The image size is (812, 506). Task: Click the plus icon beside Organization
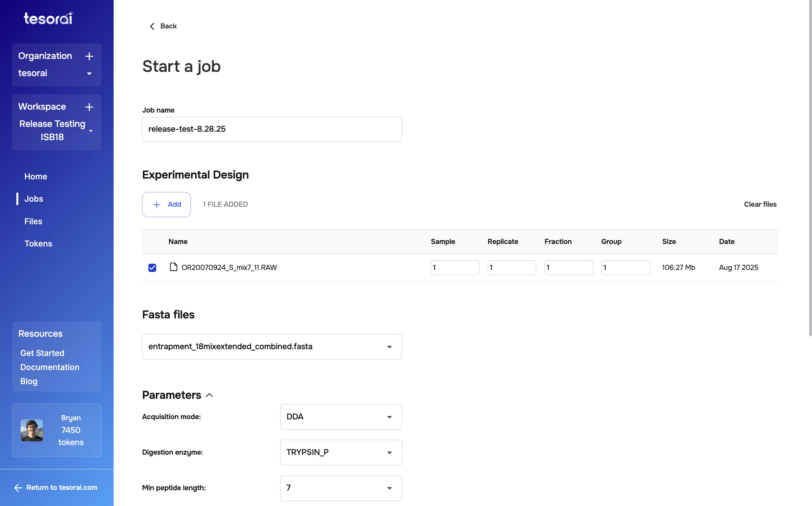pyautogui.click(x=89, y=56)
